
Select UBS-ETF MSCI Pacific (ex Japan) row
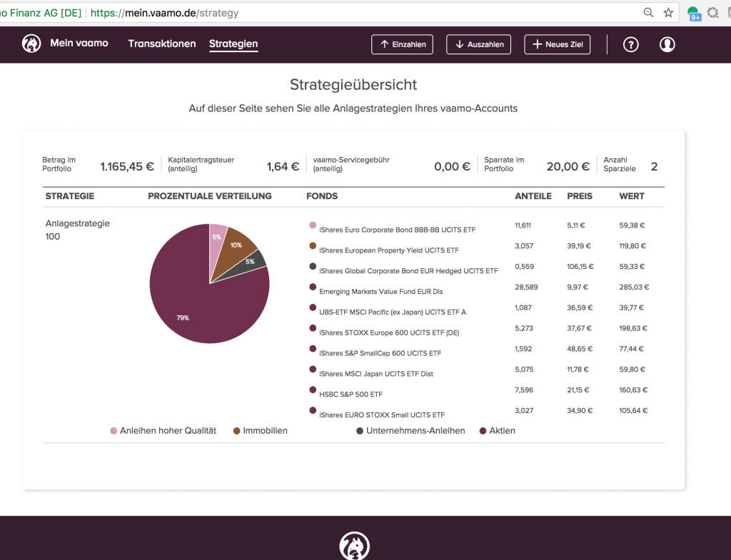click(x=393, y=312)
